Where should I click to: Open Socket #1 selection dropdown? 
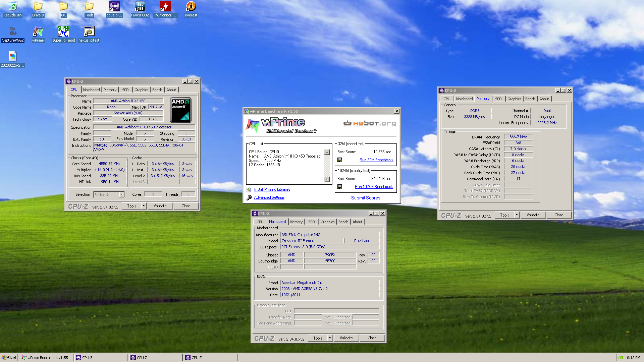(121, 195)
